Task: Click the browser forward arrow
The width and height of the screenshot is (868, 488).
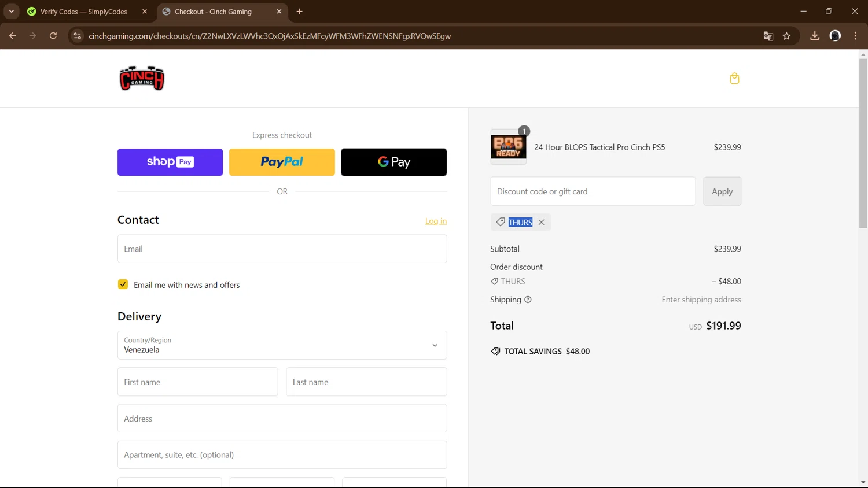Action: 33,36
